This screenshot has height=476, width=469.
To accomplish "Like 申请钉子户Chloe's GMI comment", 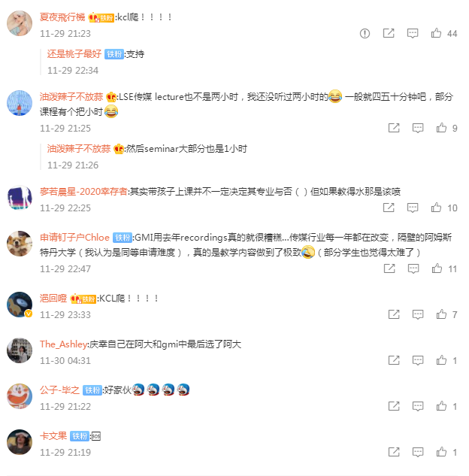I will tap(437, 268).
